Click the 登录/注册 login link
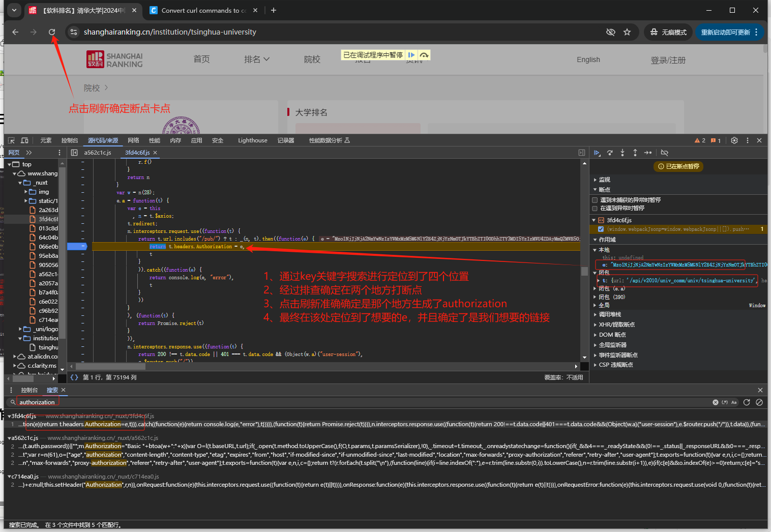 click(668, 60)
